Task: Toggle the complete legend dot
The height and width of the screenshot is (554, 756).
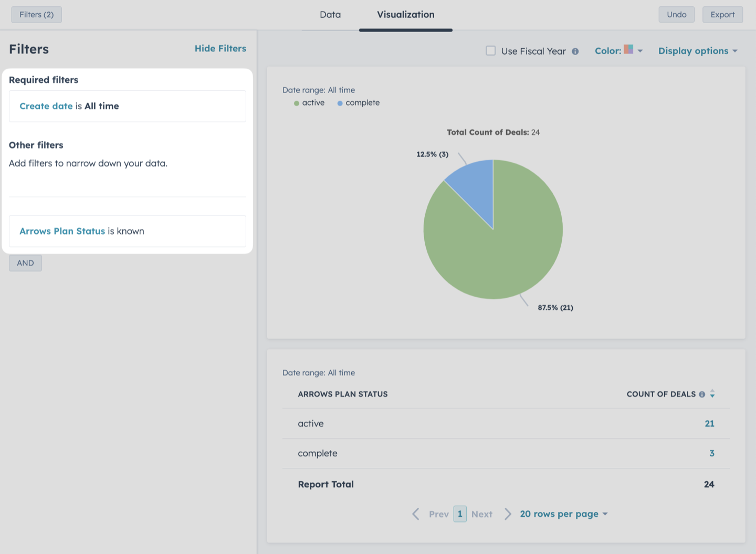Action: point(340,103)
